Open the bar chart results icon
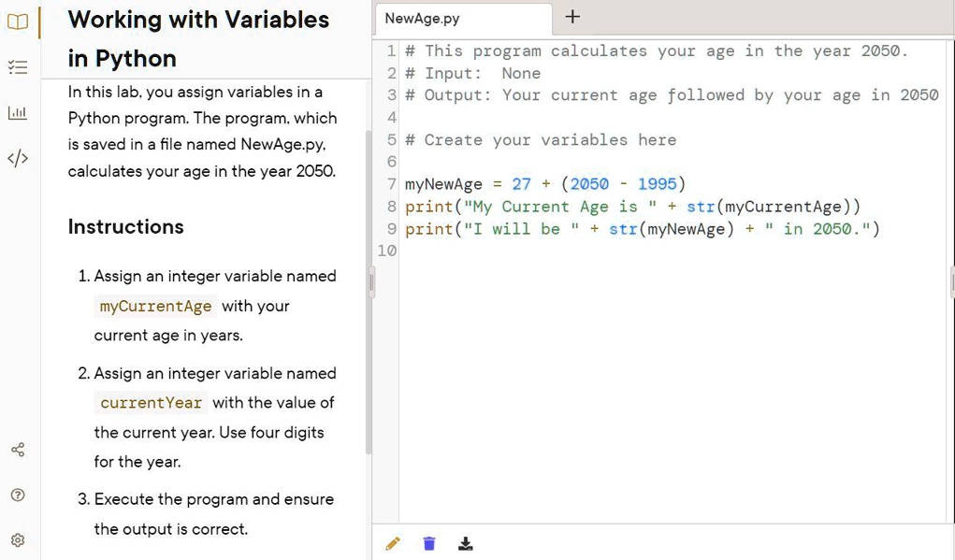The height and width of the screenshot is (560, 955). (18, 113)
